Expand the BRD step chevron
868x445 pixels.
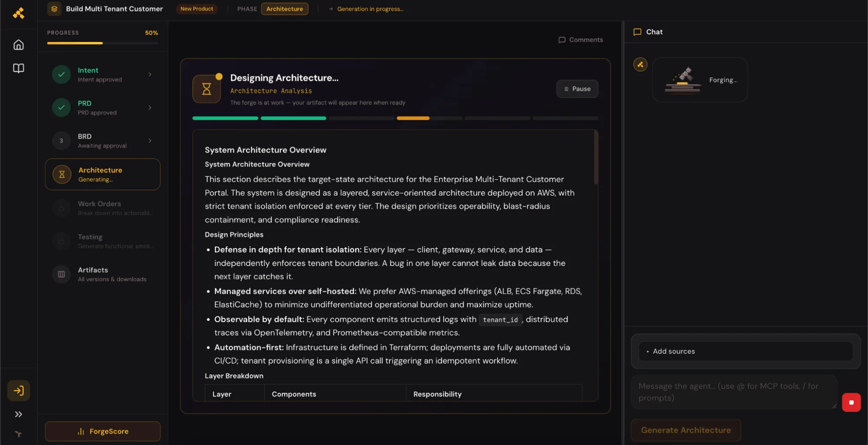(x=150, y=140)
